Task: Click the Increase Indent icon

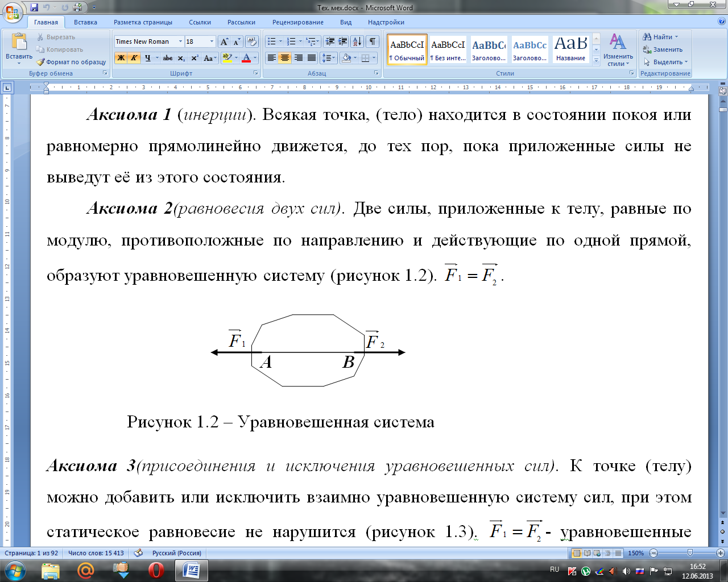Action: (342, 41)
